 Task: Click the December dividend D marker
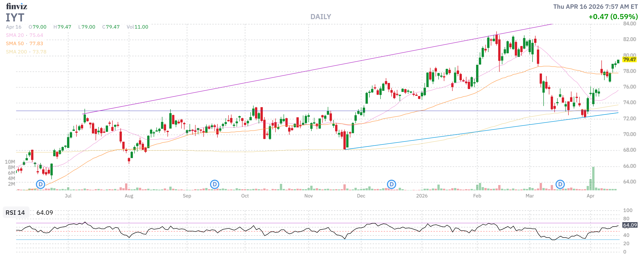(392, 185)
